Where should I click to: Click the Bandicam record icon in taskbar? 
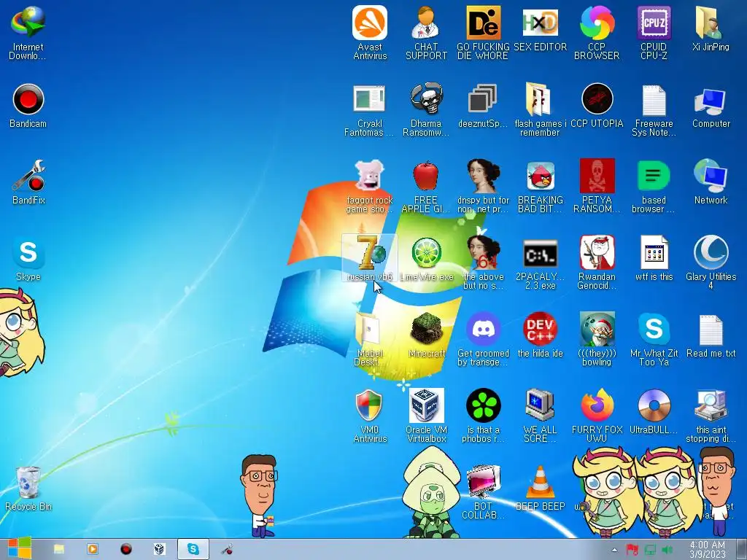click(x=125, y=549)
